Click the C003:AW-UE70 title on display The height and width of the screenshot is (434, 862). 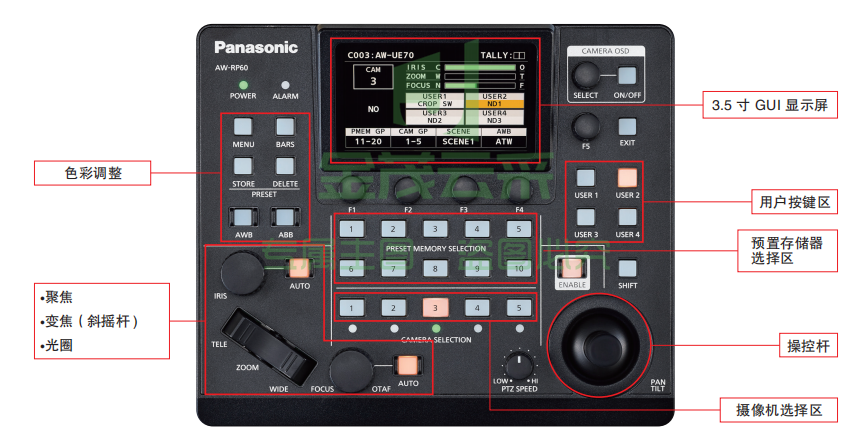point(380,55)
